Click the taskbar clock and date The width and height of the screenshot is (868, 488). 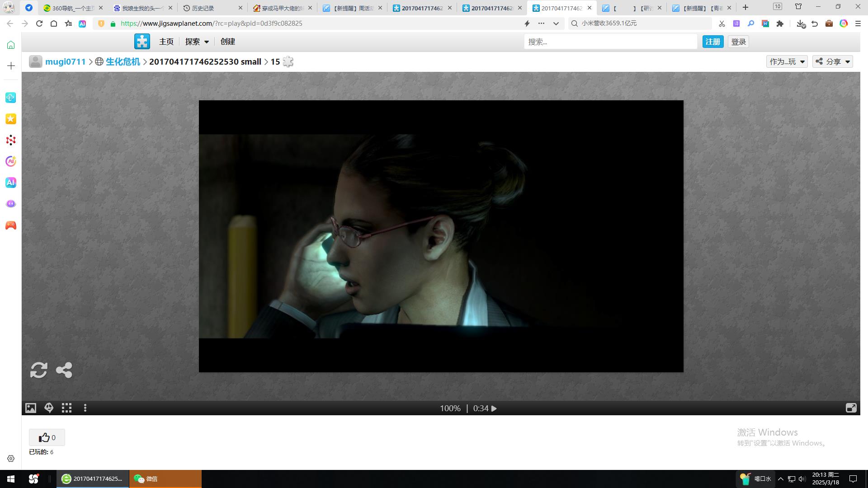coord(826,479)
